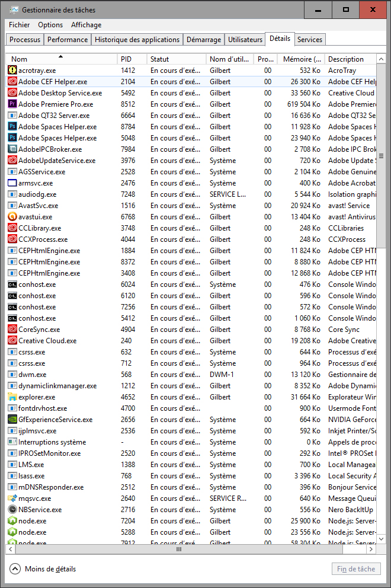391x588 pixels.
Task: Select the IPROSetMonitor.exe process name
Action: pos(50,453)
